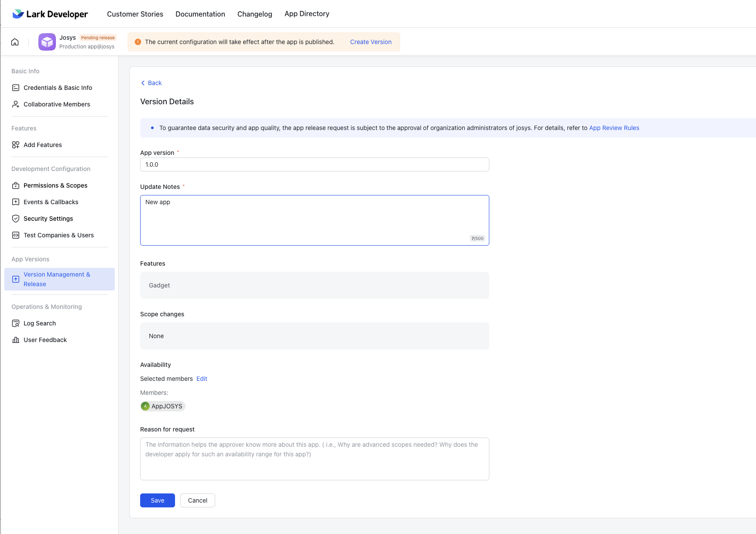
Task: Open Credentials & Basic Info section
Action: coord(58,88)
